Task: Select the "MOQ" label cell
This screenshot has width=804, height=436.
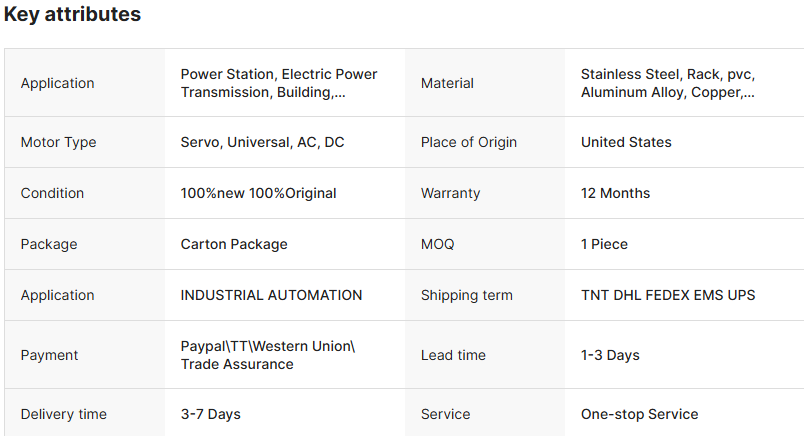Action: 440,244
